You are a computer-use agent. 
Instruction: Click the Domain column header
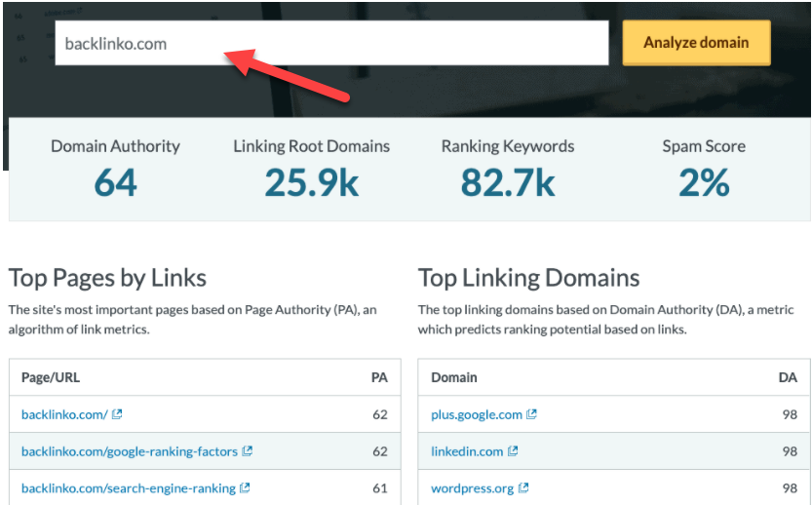[x=454, y=377]
